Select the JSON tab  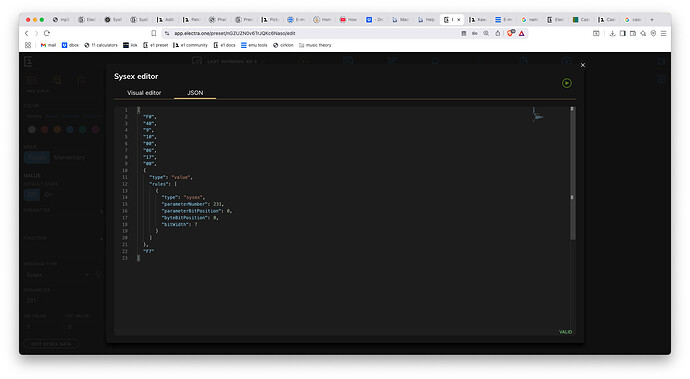pyautogui.click(x=195, y=93)
